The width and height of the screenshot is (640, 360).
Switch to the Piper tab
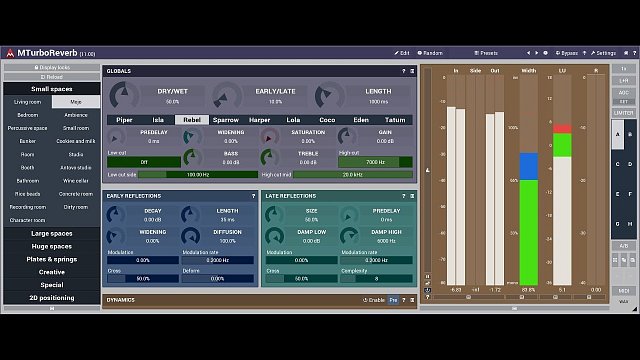click(124, 120)
